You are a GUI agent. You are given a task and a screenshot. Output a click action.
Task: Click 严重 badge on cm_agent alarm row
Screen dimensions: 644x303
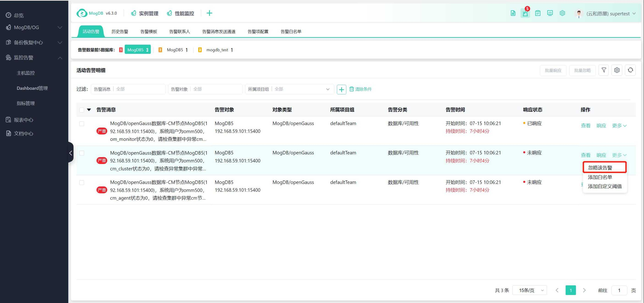click(x=102, y=190)
